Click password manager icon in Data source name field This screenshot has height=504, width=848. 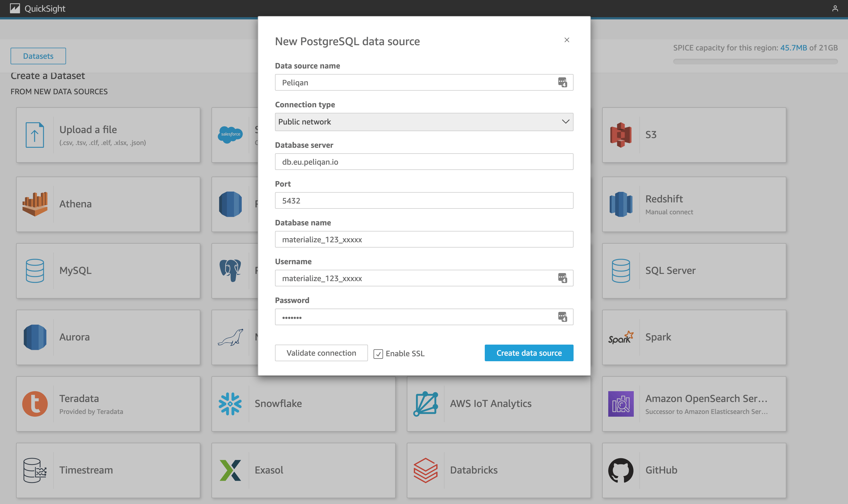(562, 82)
